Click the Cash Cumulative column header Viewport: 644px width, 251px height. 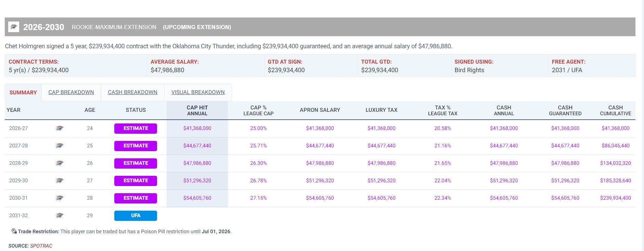tap(615, 110)
